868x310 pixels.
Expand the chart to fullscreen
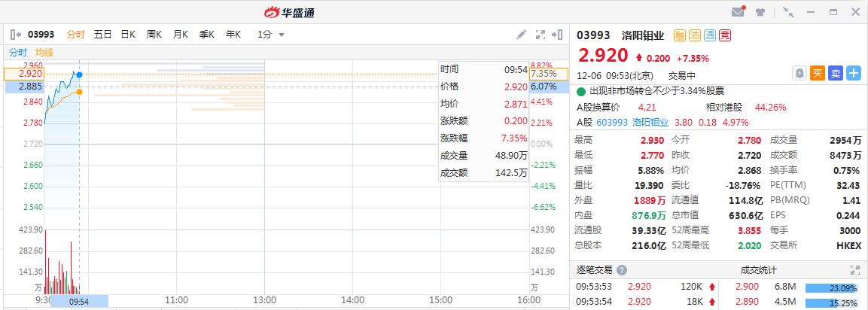tap(540, 35)
